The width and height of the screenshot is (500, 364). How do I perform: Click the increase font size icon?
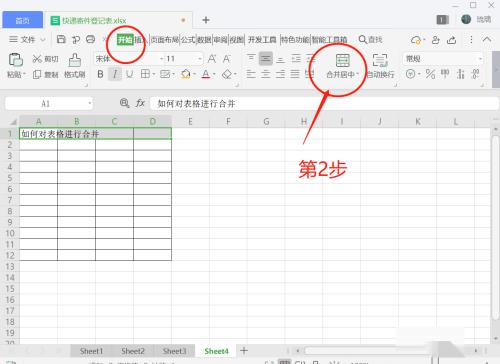click(212, 59)
